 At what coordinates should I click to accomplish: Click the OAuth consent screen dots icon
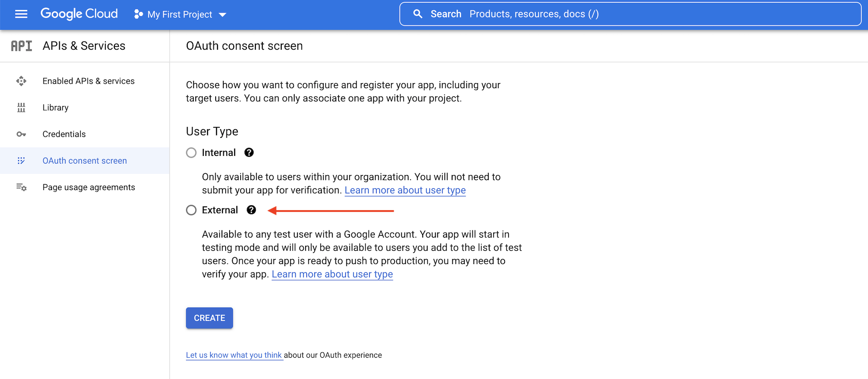[x=21, y=161]
